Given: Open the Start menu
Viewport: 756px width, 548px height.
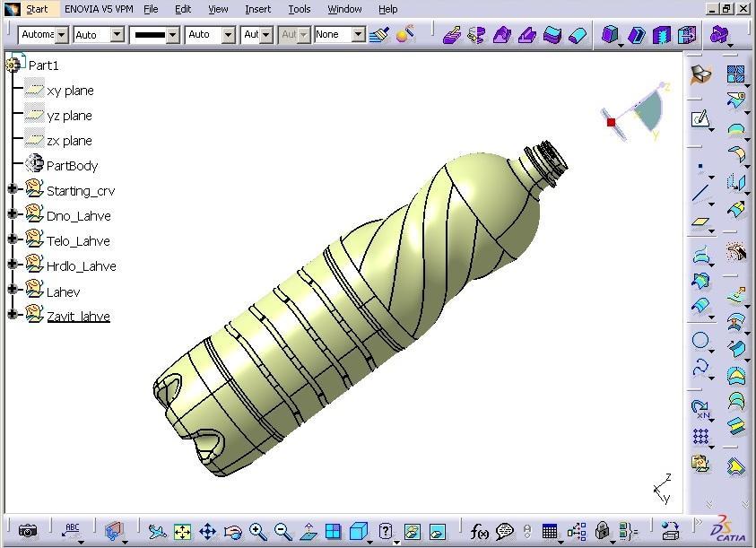Looking at the screenshot, I should 37,9.
